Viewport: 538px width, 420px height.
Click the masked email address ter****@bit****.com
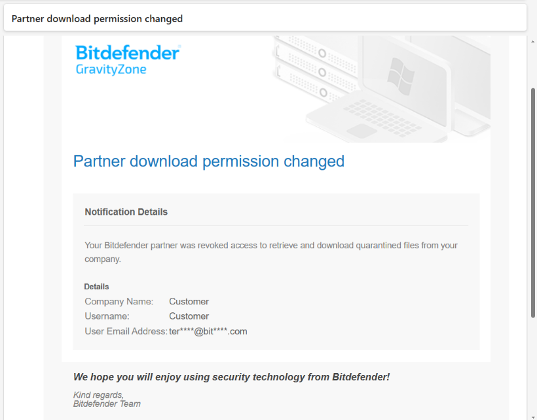coord(208,331)
